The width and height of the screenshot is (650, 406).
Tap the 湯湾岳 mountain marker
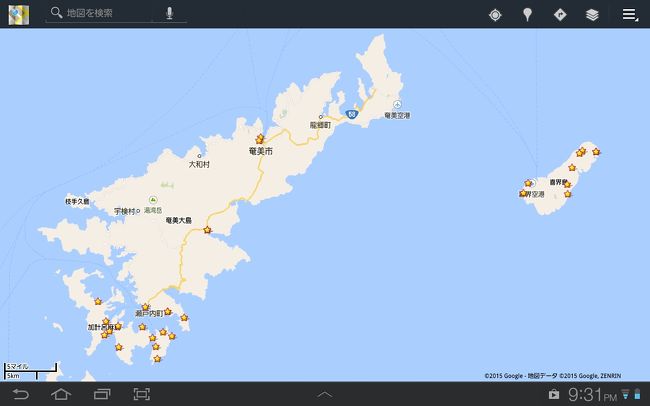coord(153,200)
